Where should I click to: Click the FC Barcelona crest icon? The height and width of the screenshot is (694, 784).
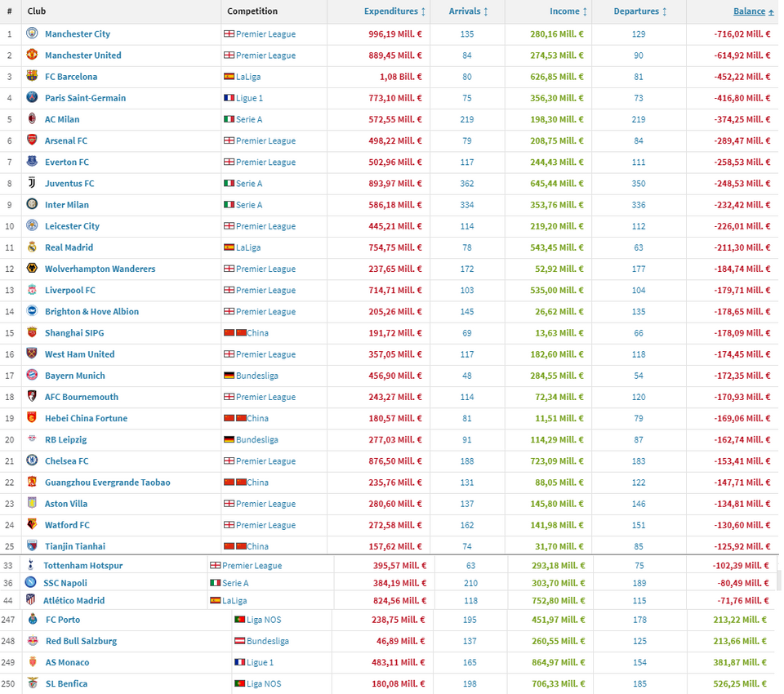click(32, 76)
